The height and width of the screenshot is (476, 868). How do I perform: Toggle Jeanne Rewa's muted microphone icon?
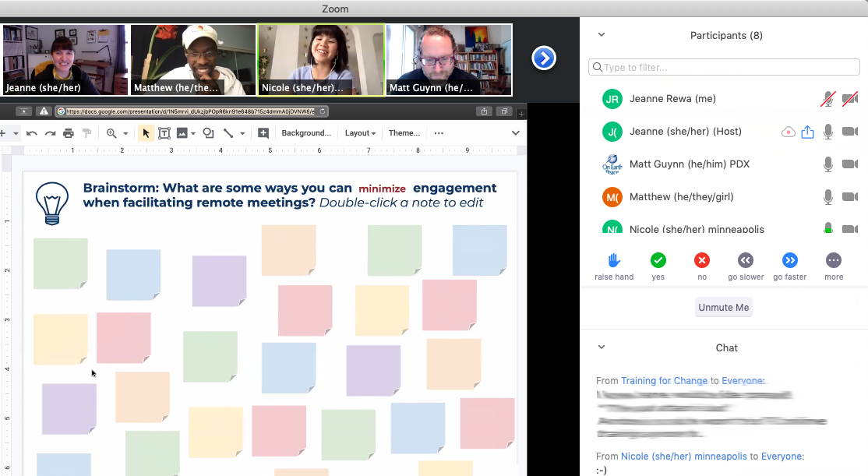828,99
